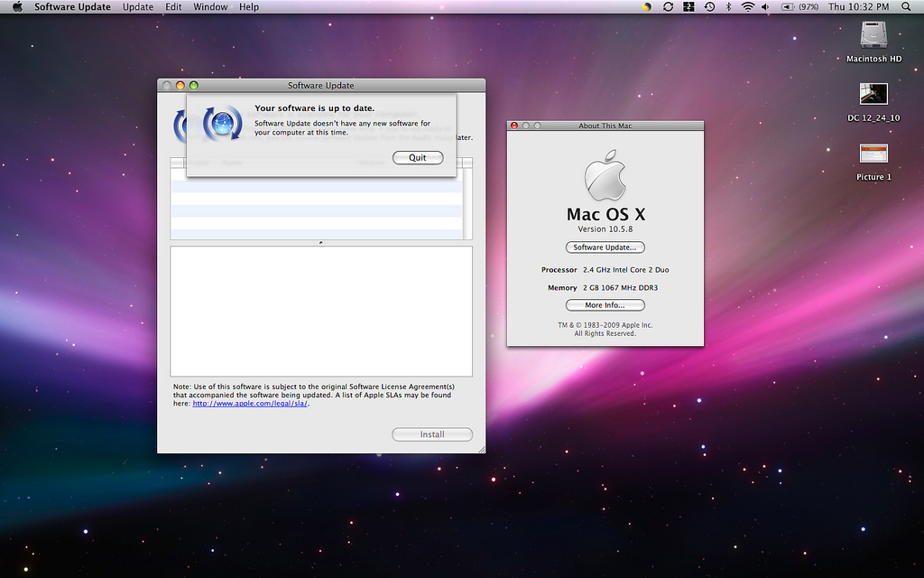This screenshot has height=578, width=924.
Task: Click the update description text area
Action: click(321, 311)
